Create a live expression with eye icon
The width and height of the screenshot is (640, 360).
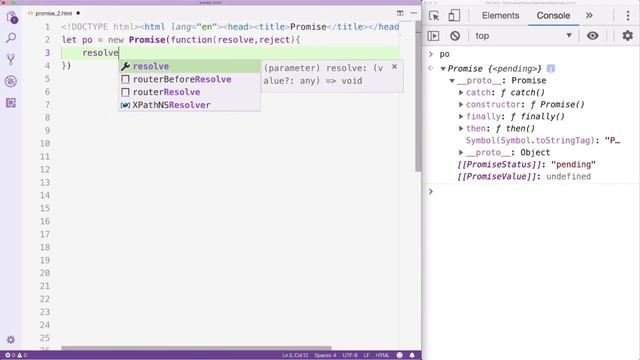pyautogui.click(x=593, y=36)
